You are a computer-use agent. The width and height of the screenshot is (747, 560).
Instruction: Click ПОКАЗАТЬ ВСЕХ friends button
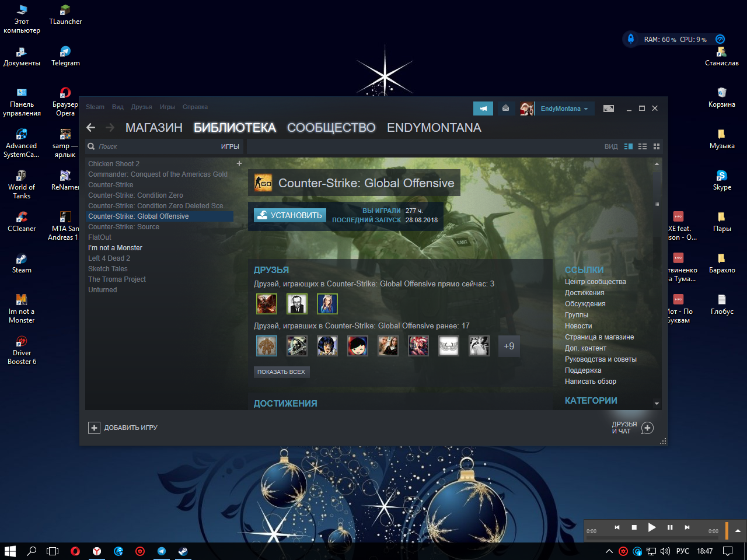tap(281, 372)
